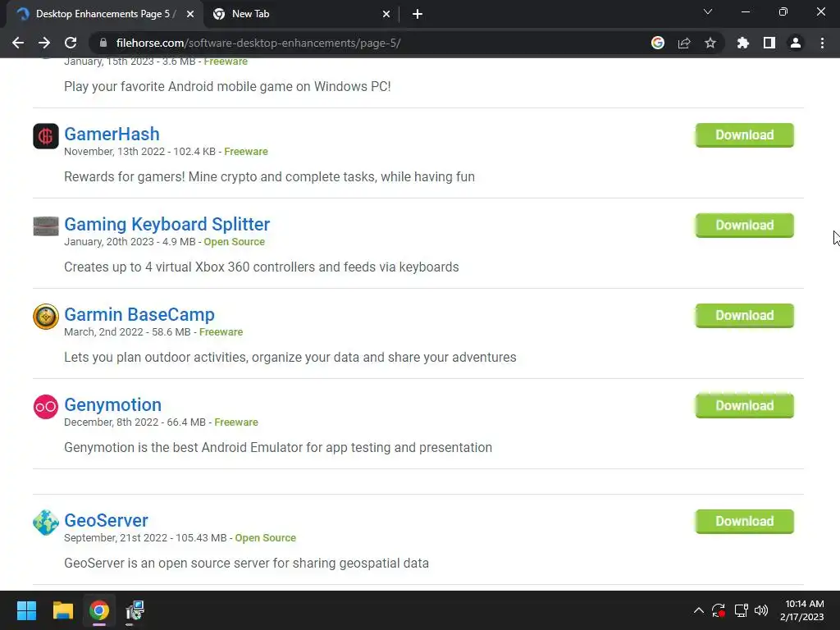Click the Garmin BaseCamp compass icon
This screenshot has width=840, height=630.
click(46, 316)
